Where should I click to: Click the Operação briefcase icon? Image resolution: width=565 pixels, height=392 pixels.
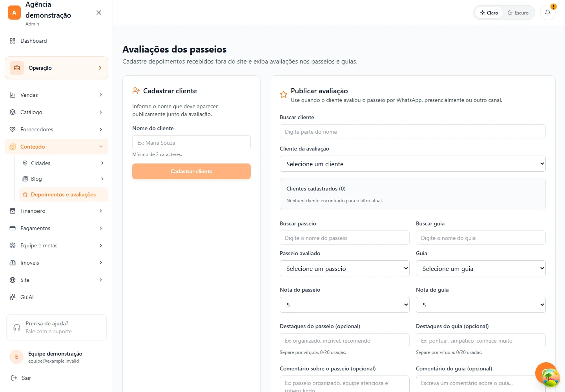click(x=17, y=68)
